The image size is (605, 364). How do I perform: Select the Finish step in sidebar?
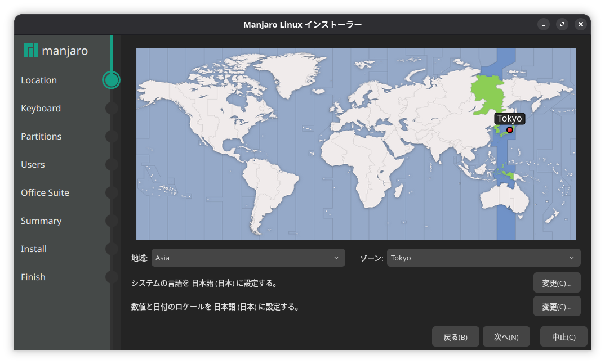33,277
